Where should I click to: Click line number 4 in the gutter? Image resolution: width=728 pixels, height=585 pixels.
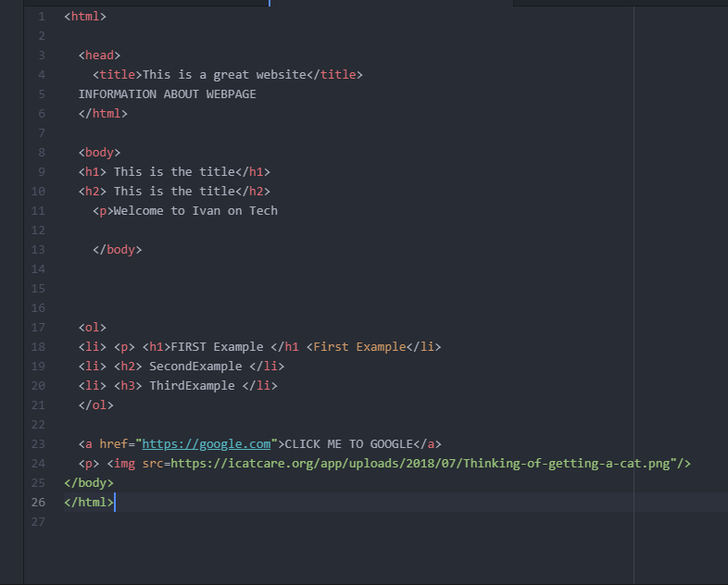(42, 75)
